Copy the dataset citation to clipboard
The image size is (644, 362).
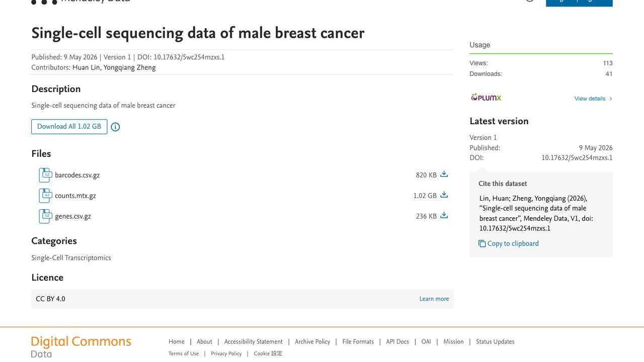pos(509,243)
